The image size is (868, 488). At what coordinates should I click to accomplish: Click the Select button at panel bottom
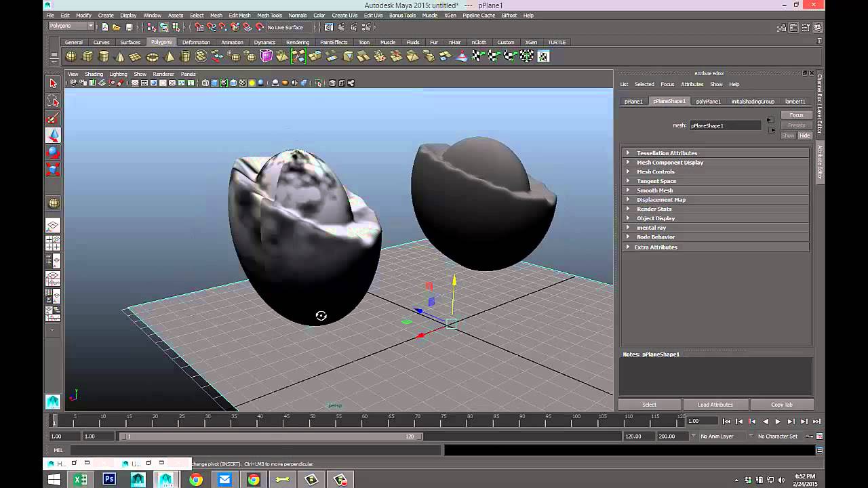(649, 405)
